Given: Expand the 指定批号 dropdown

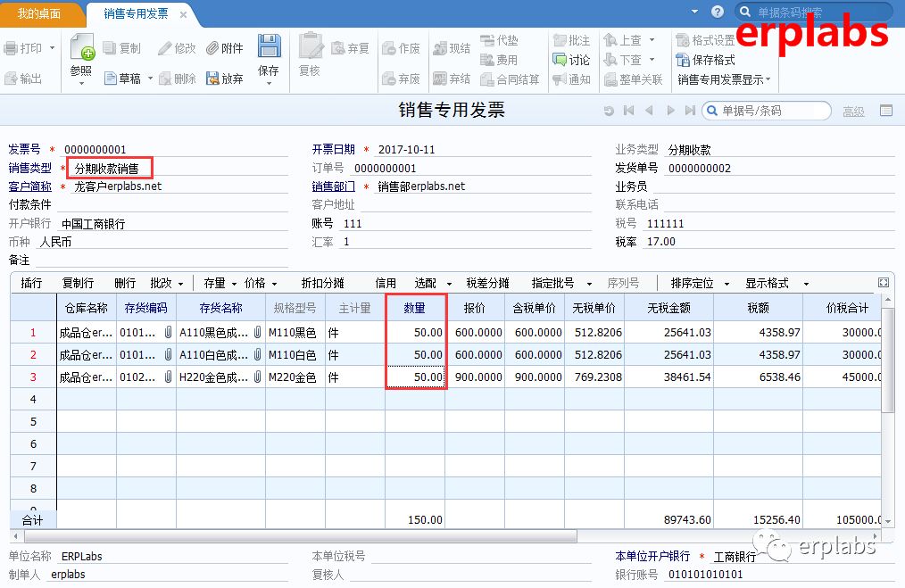Looking at the screenshot, I should [589, 284].
